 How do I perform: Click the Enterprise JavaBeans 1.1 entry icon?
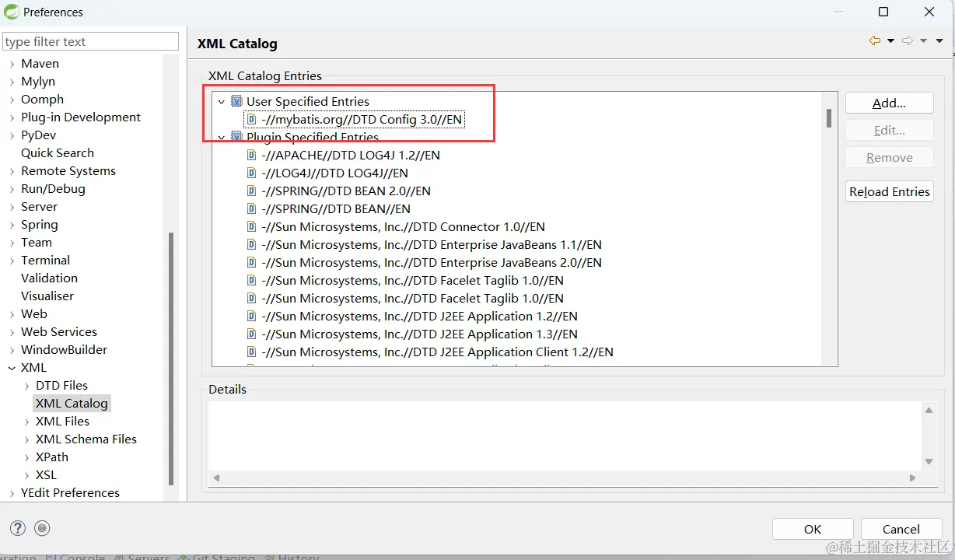pos(251,244)
